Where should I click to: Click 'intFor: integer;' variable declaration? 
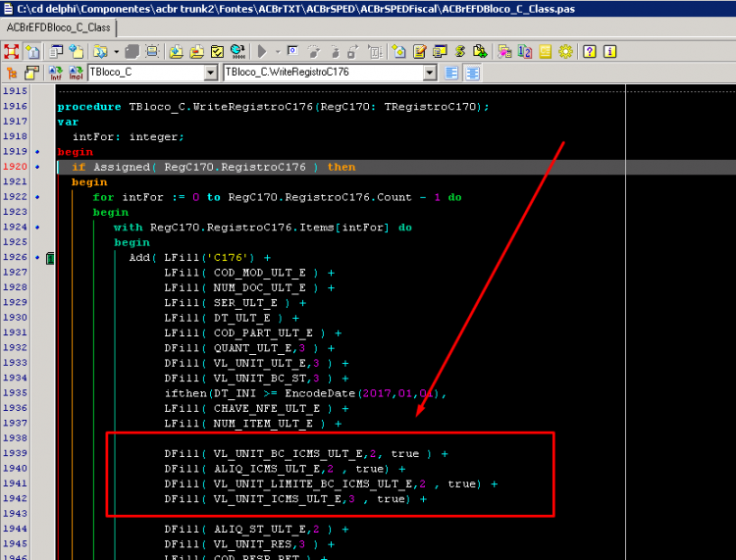click(129, 137)
